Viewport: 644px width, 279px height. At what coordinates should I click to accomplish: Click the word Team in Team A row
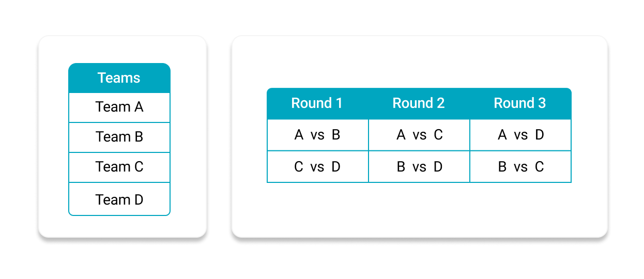tap(113, 107)
